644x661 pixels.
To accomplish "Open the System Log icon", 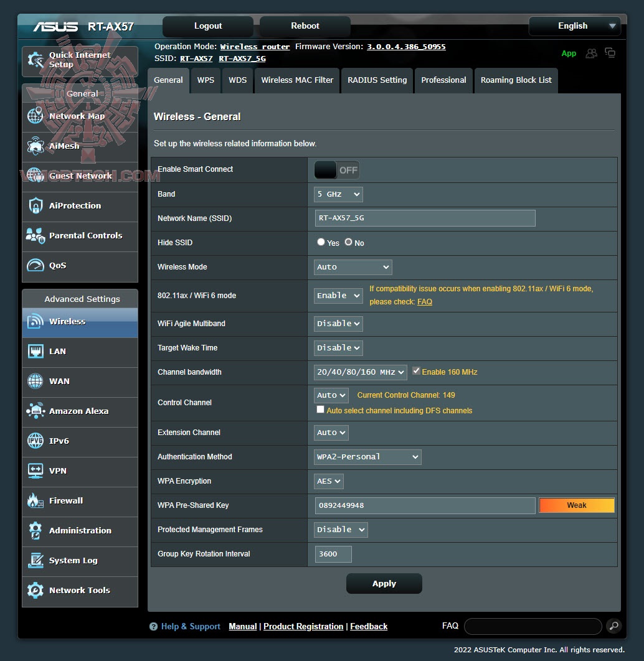I will click(x=36, y=561).
